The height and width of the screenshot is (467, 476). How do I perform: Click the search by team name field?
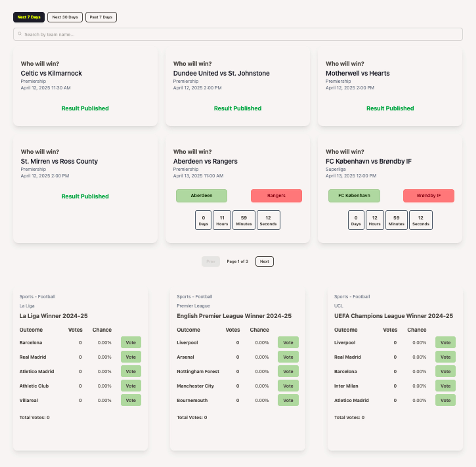point(238,34)
